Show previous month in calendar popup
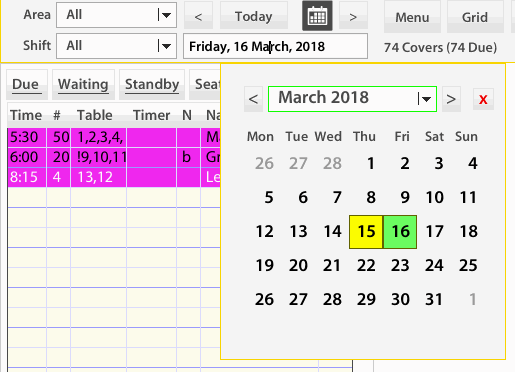 [253, 99]
